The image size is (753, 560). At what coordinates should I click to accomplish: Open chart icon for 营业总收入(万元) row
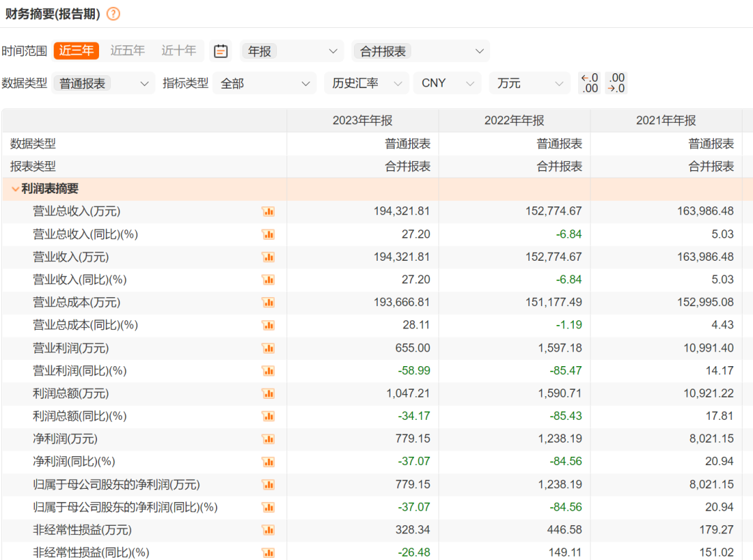point(268,211)
